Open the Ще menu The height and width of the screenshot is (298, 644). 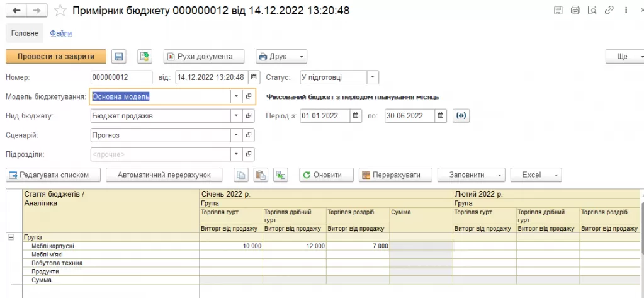(x=625, y=57)
